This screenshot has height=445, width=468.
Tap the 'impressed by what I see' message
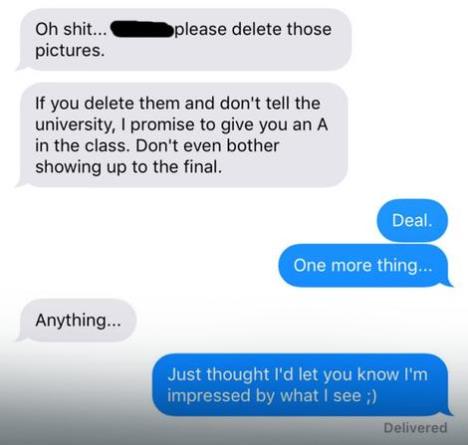click(x=302, y=385)
